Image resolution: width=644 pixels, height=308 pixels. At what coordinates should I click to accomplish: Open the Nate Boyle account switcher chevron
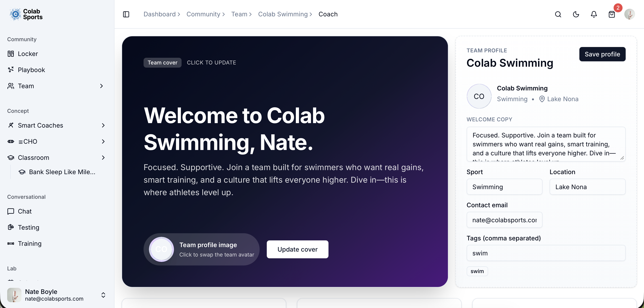(103, 295)
